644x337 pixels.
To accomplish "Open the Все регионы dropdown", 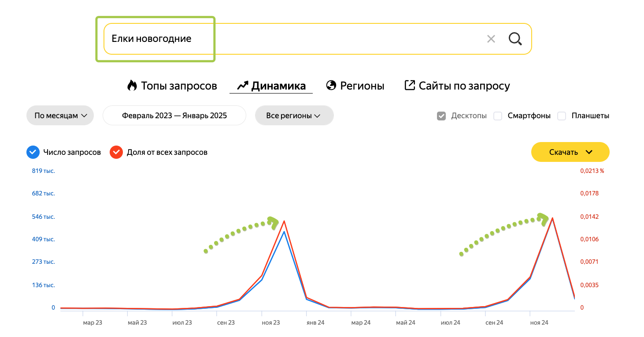I will [x=294, y=116].
